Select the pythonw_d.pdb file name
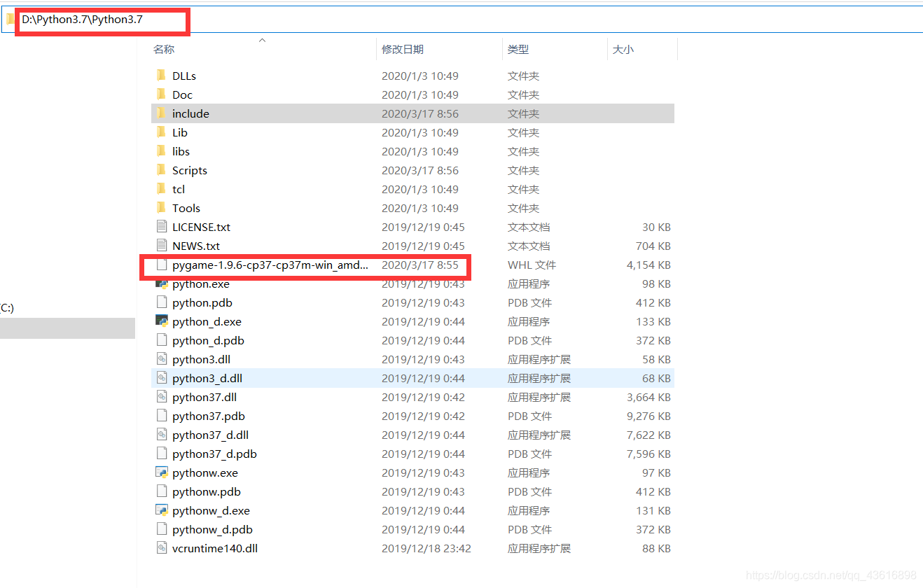 (x=212, y=529)
